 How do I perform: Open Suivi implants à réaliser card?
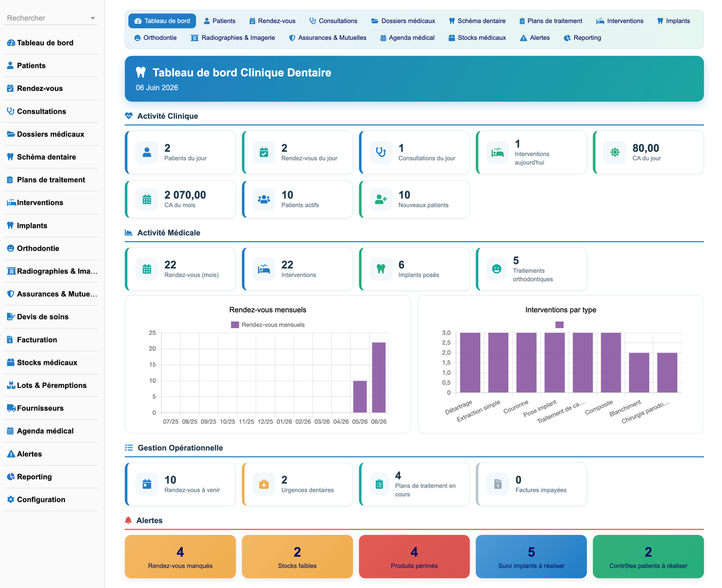pyautogui.click(x=531, y=556)
